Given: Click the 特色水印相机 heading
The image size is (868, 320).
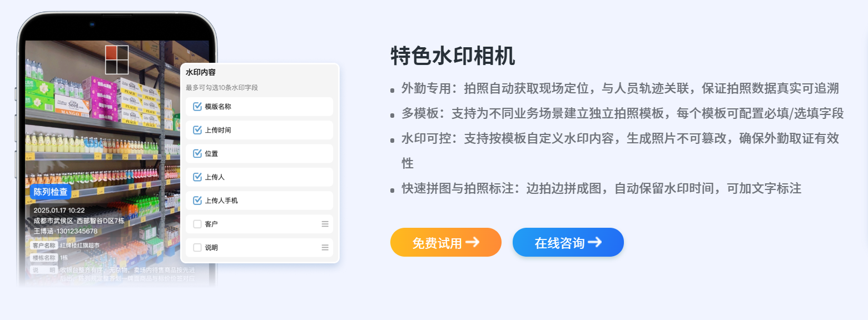Looking at the screenshot, I should (453, 56).
